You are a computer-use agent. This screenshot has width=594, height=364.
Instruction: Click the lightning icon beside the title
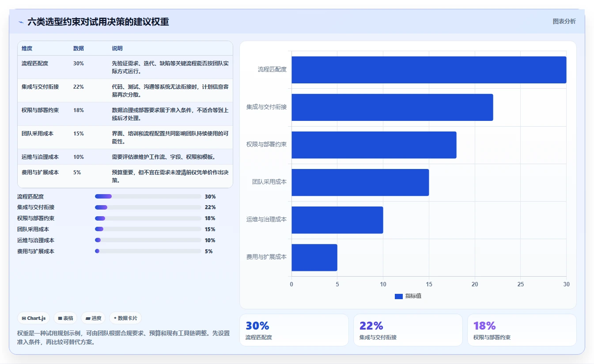21,22
